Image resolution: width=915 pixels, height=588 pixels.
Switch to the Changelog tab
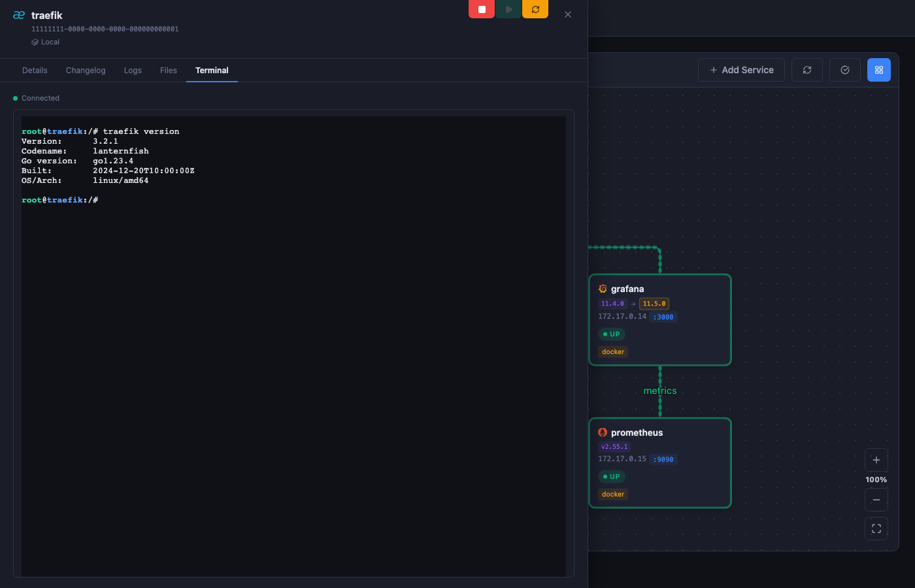[86, 71]
